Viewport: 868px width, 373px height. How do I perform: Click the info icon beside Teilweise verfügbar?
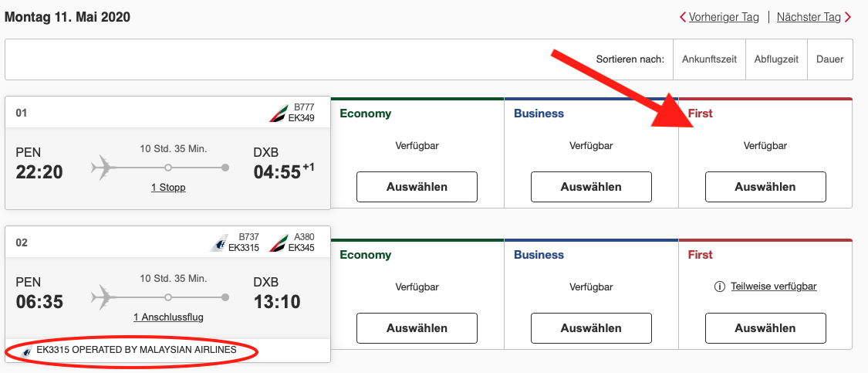pos(719,287)
